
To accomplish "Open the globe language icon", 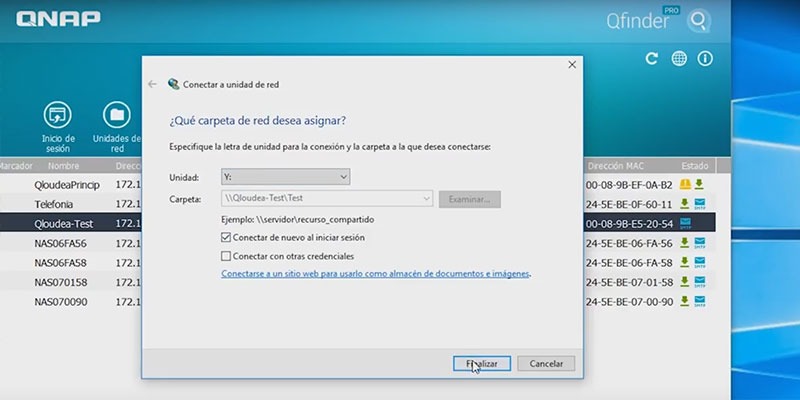I will click(x=679, y=59).
